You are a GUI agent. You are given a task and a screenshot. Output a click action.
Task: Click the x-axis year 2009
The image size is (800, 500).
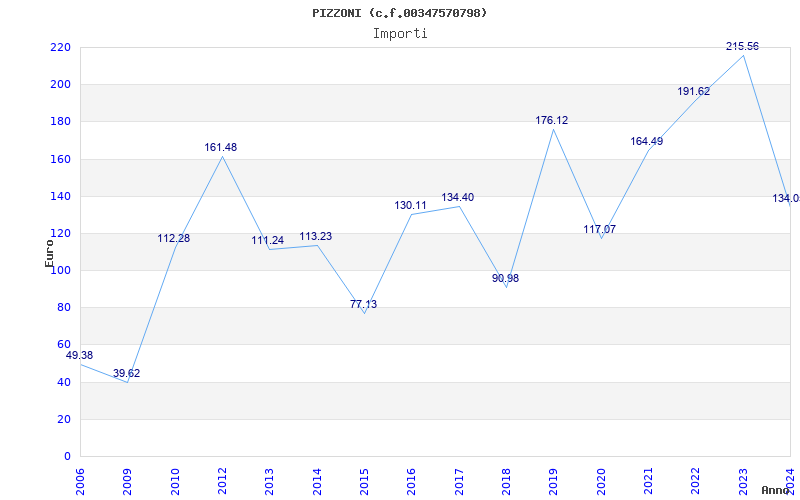[128, 481]
